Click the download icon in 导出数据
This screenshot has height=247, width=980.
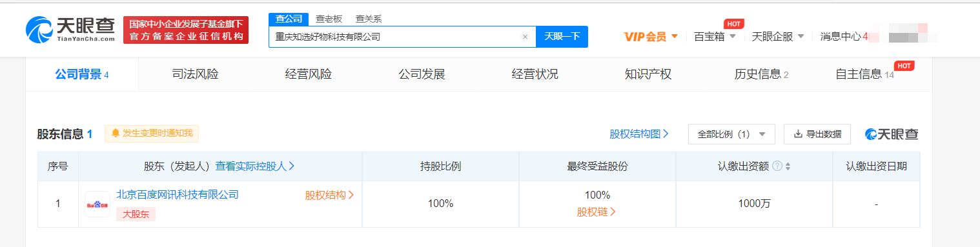798,134
